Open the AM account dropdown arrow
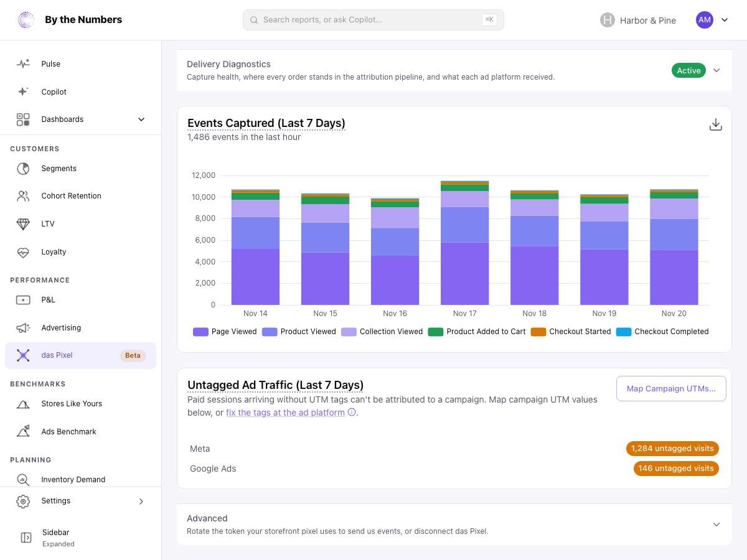The width and height of the screenshot is (747, 560). 725,20
